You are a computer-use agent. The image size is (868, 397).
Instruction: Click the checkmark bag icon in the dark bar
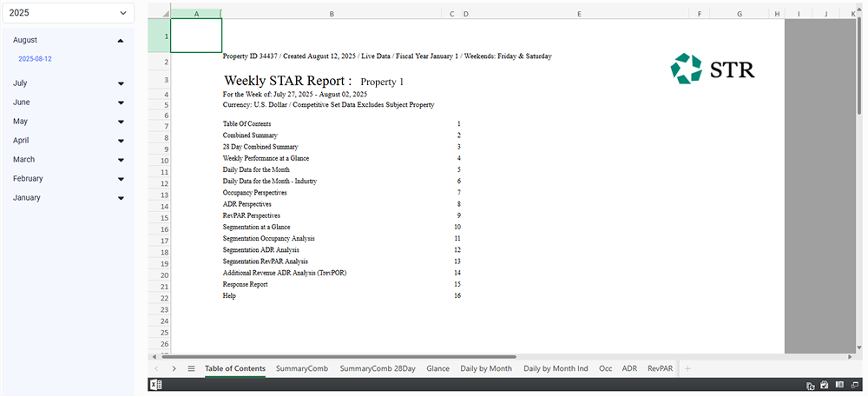pos(825,385)
